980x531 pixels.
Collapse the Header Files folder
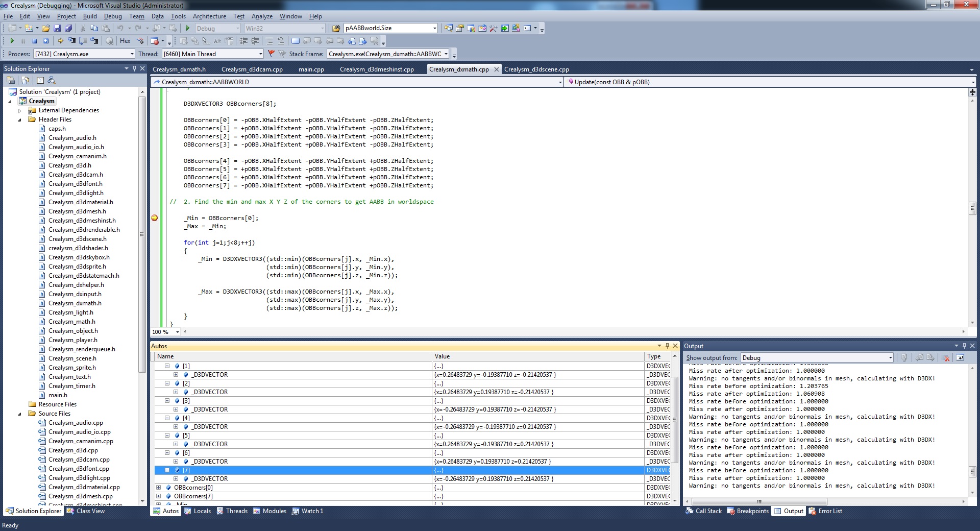tap(20, 120)
